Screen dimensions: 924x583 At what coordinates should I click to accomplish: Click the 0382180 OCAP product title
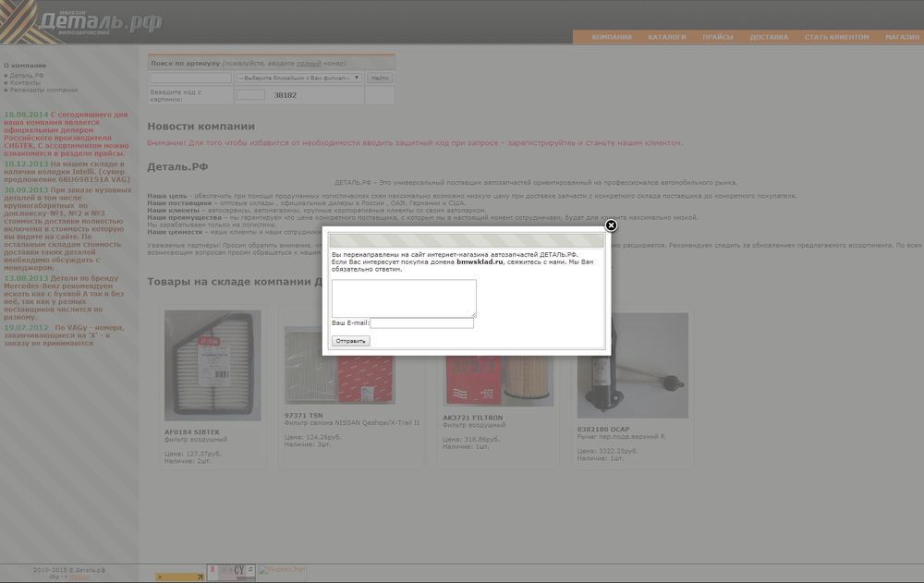pyautogui.click(x=603, y=430)
